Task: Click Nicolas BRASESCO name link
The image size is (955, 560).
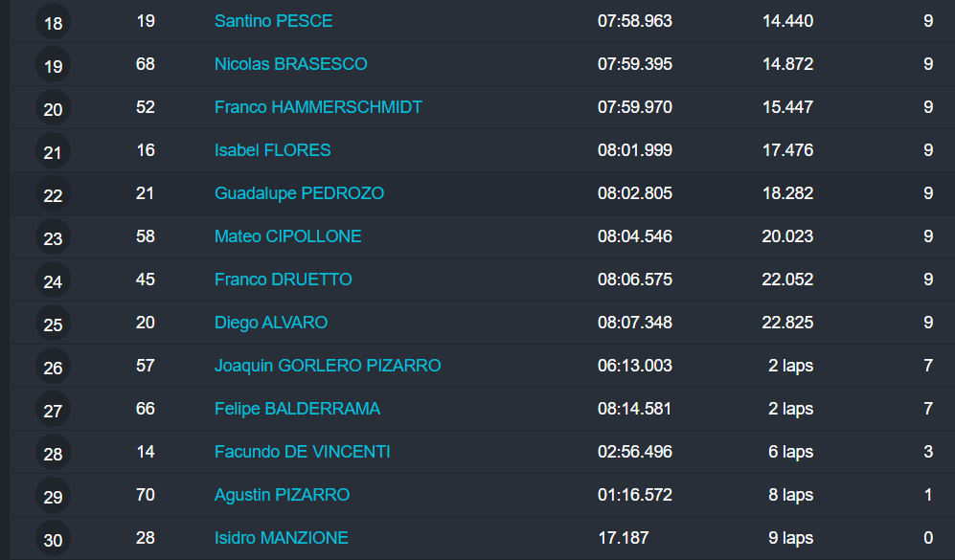Action: [x=290, y=64]
